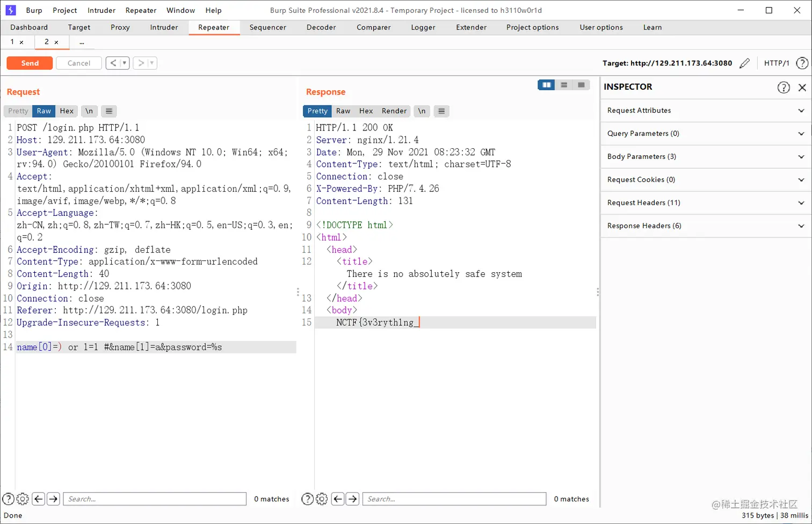Click the request body payload line
The height and width of the screenshot is (524, 812).
156,347
